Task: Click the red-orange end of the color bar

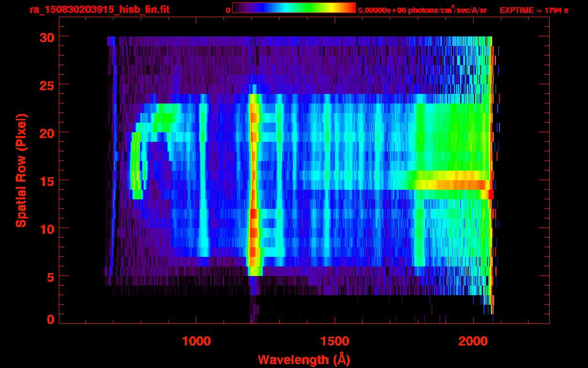Action: 347,8
